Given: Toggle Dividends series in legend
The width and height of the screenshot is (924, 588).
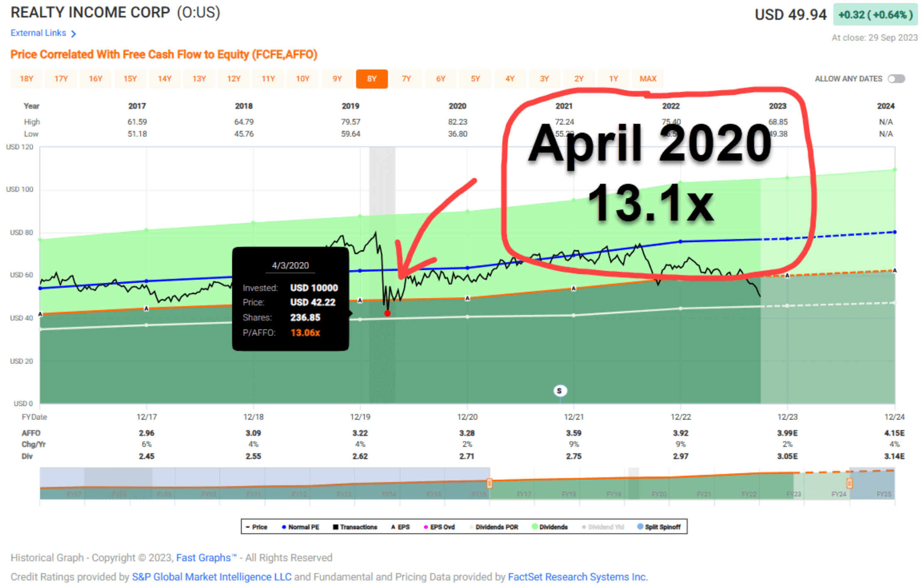Looking at the screenshot, I should tap(550, 527).
